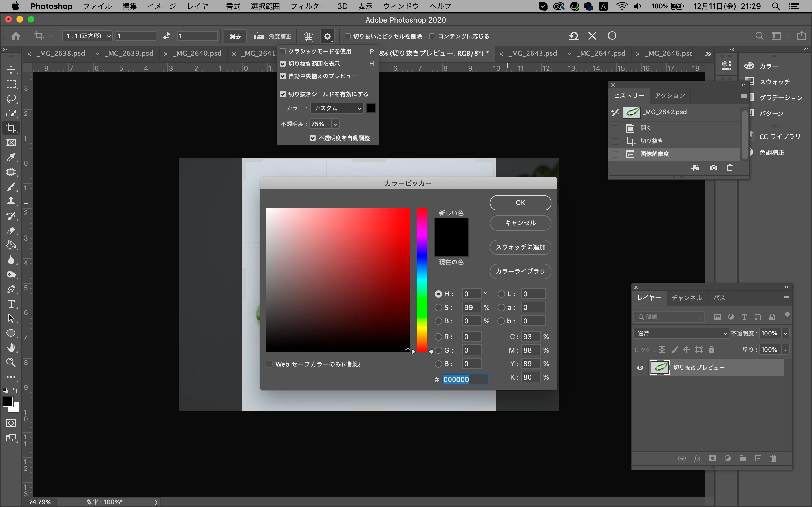Click the rainbow hue slider strip

click(x=422, y=280)
